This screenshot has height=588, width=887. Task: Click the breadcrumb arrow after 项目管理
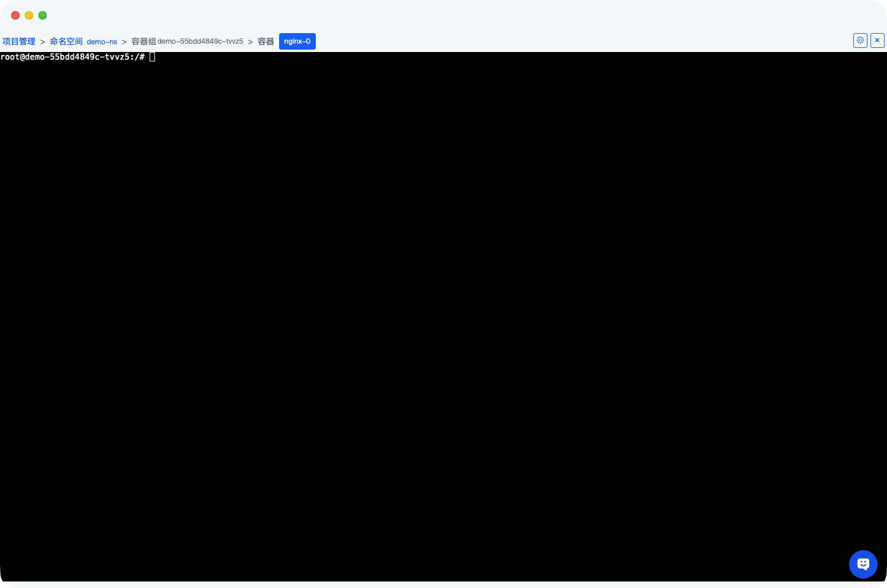[43, 42]
